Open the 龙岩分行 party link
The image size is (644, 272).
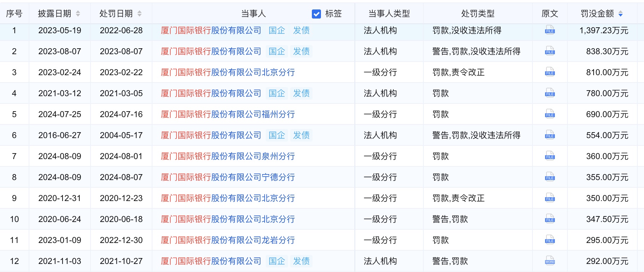click(228, 240)
